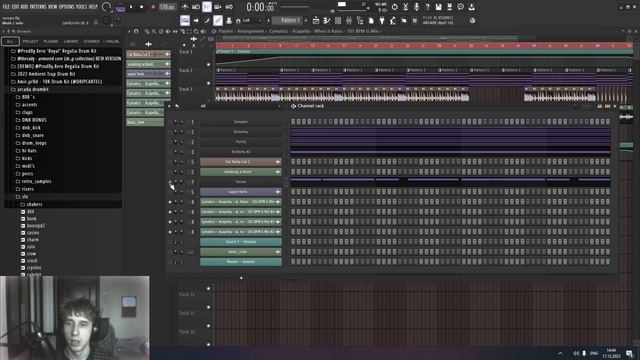
Task: Open the 808's folder in browser
Action: point(28,97)
